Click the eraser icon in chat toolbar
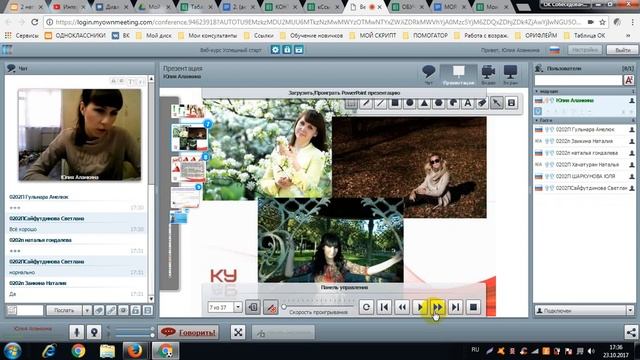Screen dimensions: 640x360 pyautogui.click(x=99, y=311)
